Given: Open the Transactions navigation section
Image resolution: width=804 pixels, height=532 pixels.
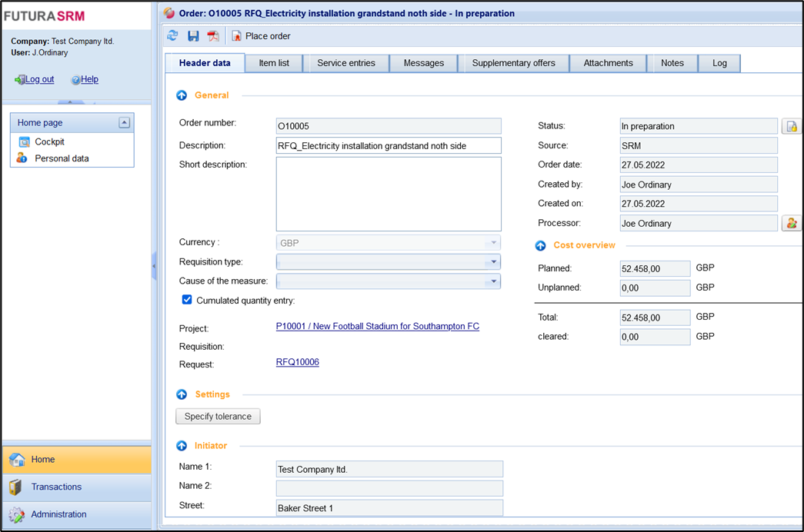Looking at the screenshot, I should (x=56, y=487).
